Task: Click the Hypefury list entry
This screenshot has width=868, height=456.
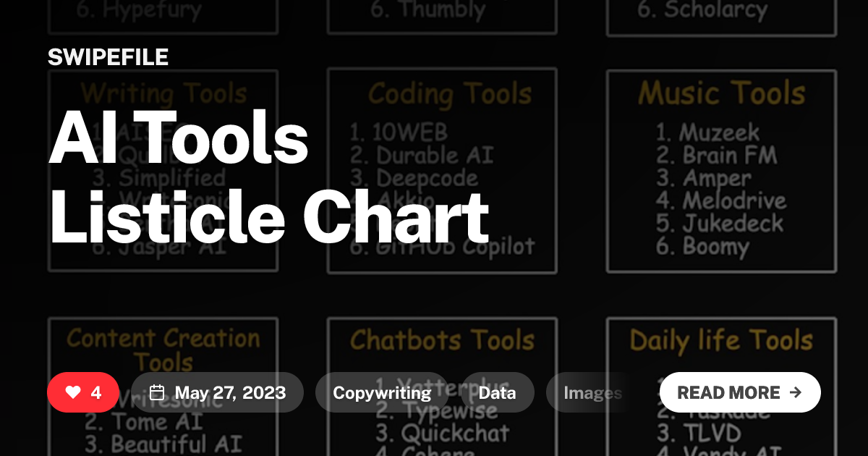Action: pyautogui.click(x=138, y=9)
